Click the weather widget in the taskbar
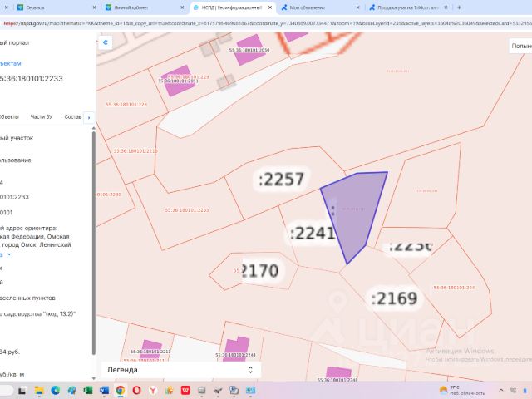Screen dimensions: 532x399 (x=462, y=390)
